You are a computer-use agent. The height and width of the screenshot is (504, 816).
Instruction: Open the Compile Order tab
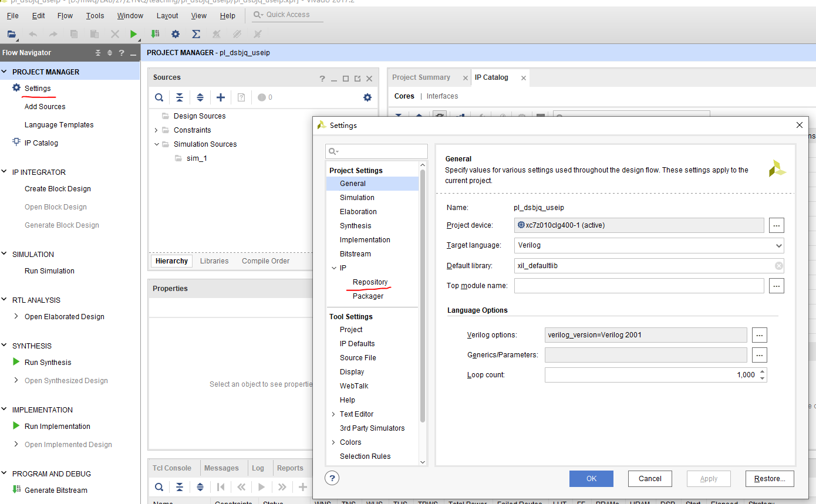pyautogui.click(x=265, y=261)
